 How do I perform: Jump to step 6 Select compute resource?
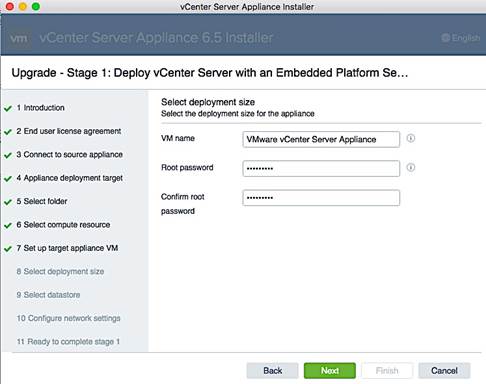click(x=63, y=225)
